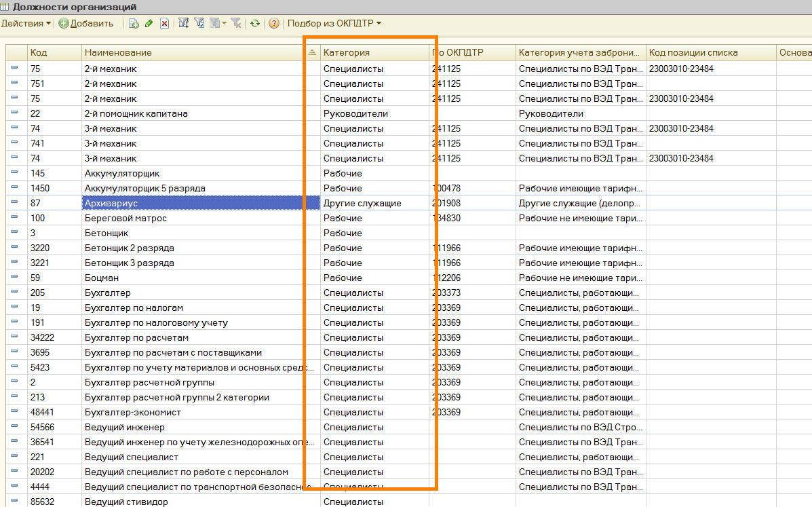Apply filter by current cell value icon
The height and width of the screenshot is (507, 812).
(199, 23)
